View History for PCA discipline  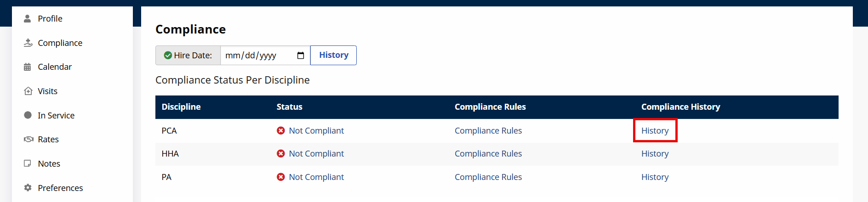pyautogui.click(x=655, y=131)
